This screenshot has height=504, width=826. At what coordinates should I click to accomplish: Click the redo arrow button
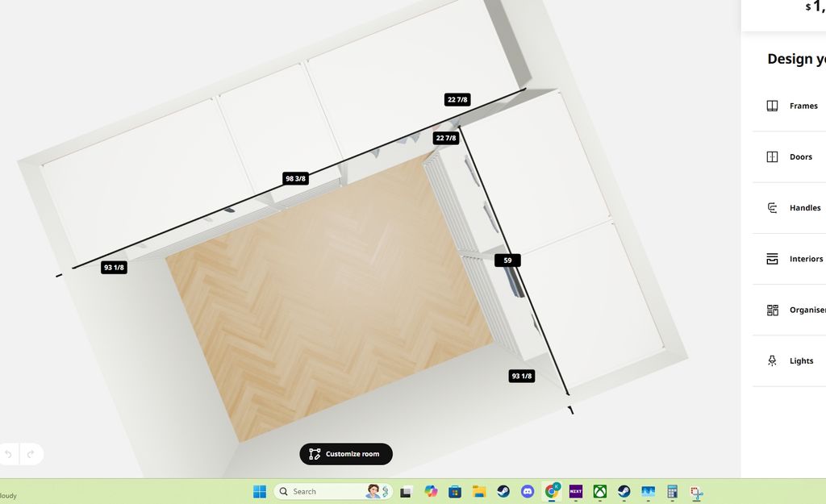pyautogui.click(x=31, y=454)
